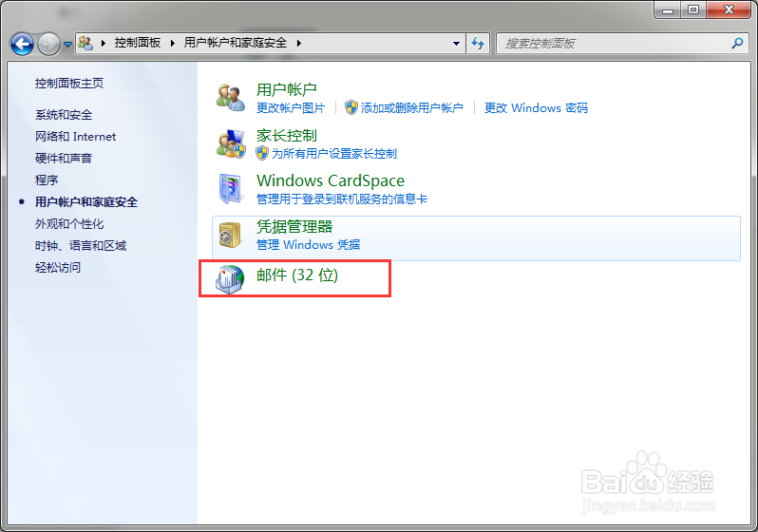Click the search magnifier icon
Image resolution: width=758 pixels, height=532 pixels.
[x=737, y=44]
